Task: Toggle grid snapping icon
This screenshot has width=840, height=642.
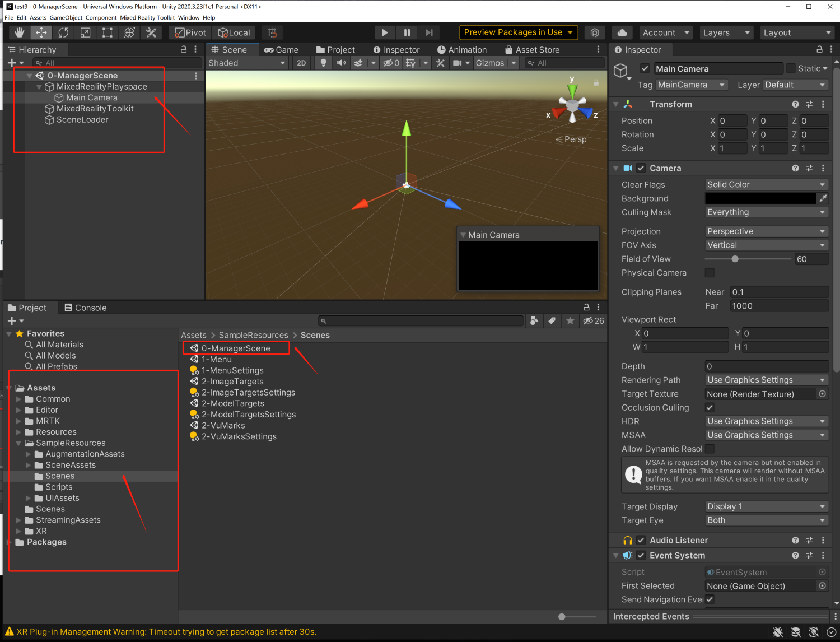Action: tap(272, 32)
